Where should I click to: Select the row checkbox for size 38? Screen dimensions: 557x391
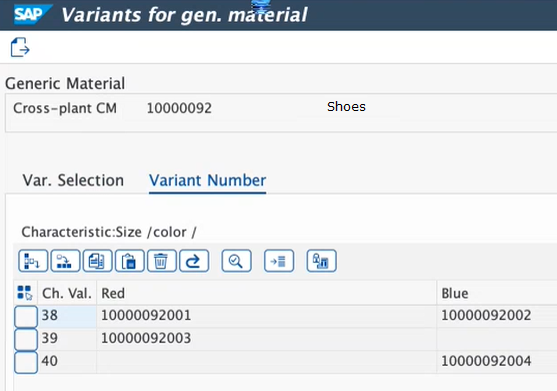pyautogui.click(x=26, y=316)
